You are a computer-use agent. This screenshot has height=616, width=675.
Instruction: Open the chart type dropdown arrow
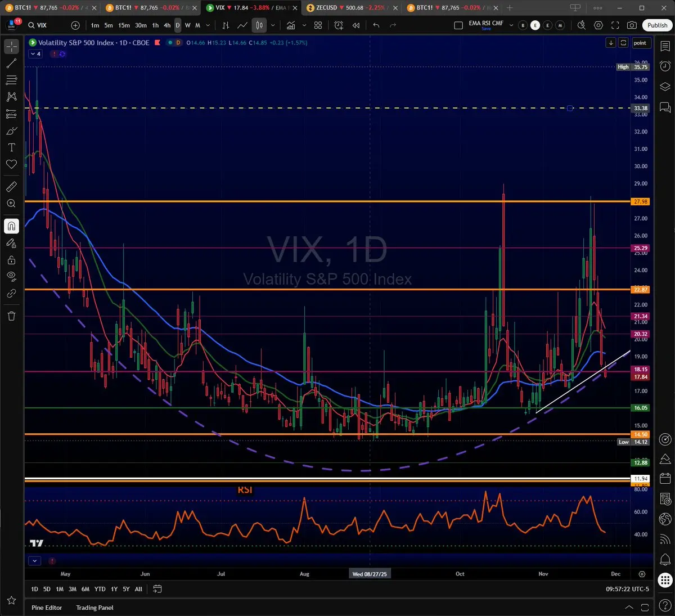[273, 25]
